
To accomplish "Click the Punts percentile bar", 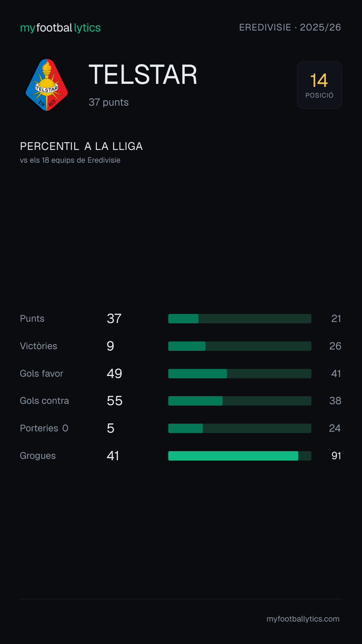I will click(x=240, y=319).
